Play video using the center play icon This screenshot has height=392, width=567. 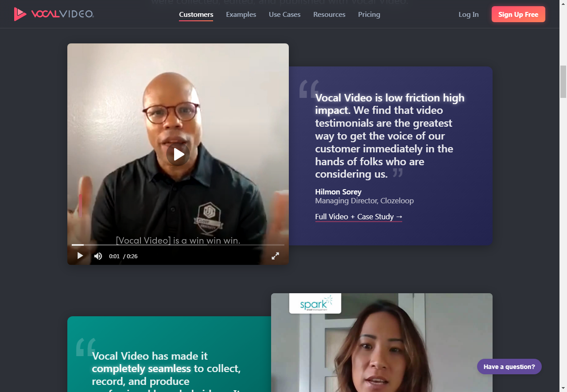pos(178,154)
